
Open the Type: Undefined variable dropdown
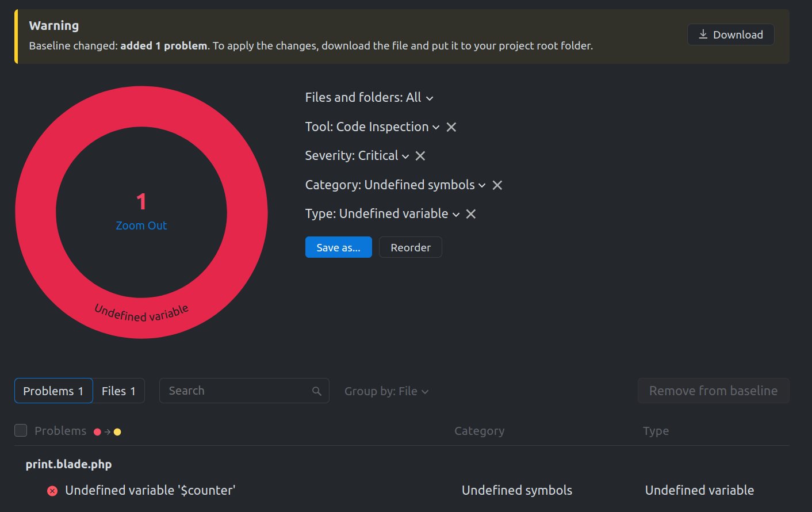click(456, 213)
